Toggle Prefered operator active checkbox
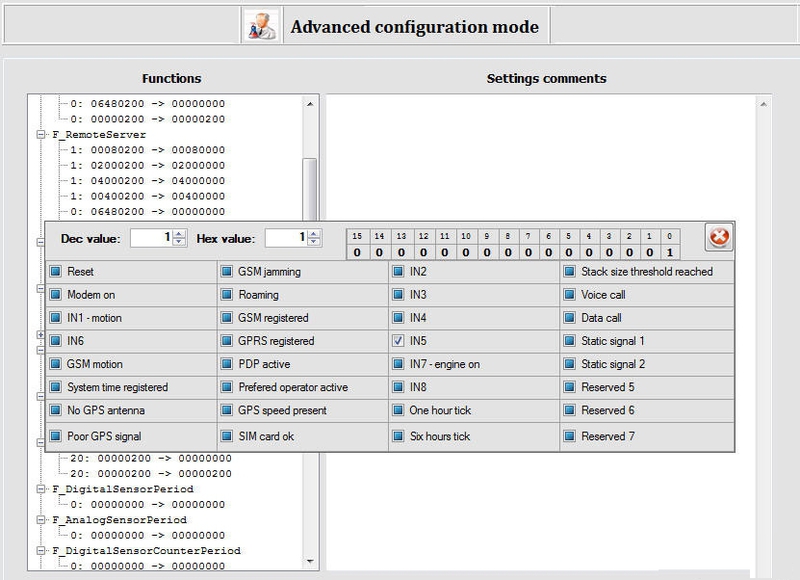Viewport: 800px width, 580px height. pyautogui.click(x=227, y=387)
